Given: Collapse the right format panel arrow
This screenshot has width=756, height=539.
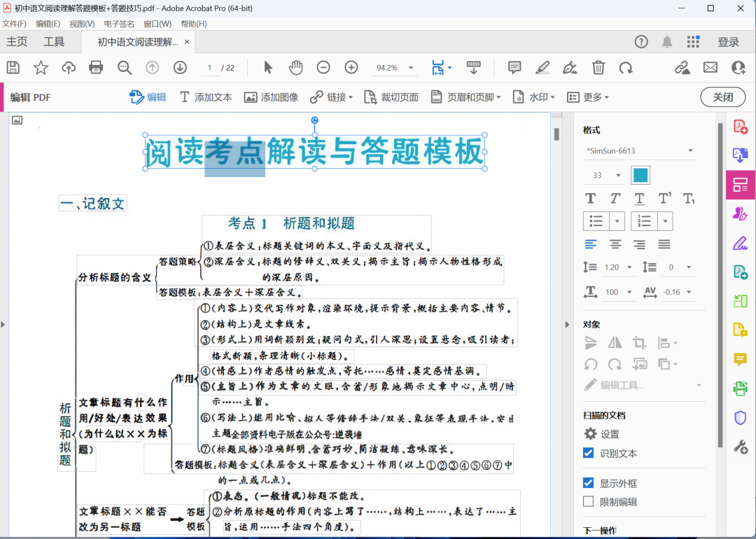Looking at the screenshot, I should pos(567,325).
